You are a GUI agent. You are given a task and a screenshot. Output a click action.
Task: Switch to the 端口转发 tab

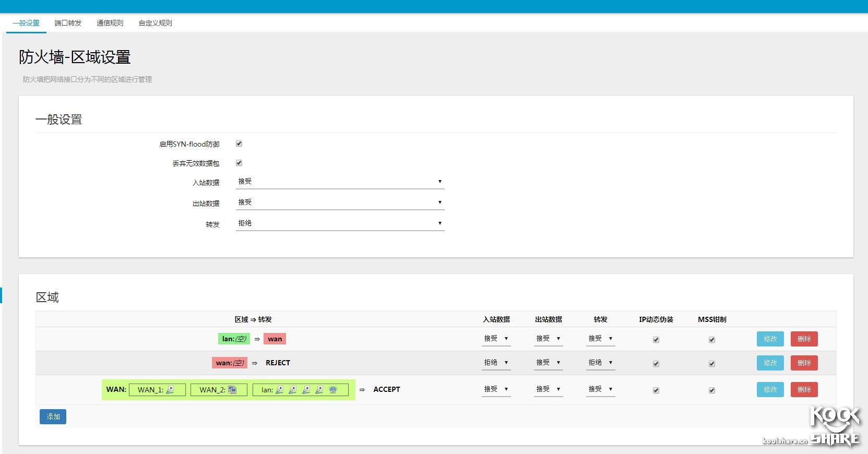tap(68, 23)
